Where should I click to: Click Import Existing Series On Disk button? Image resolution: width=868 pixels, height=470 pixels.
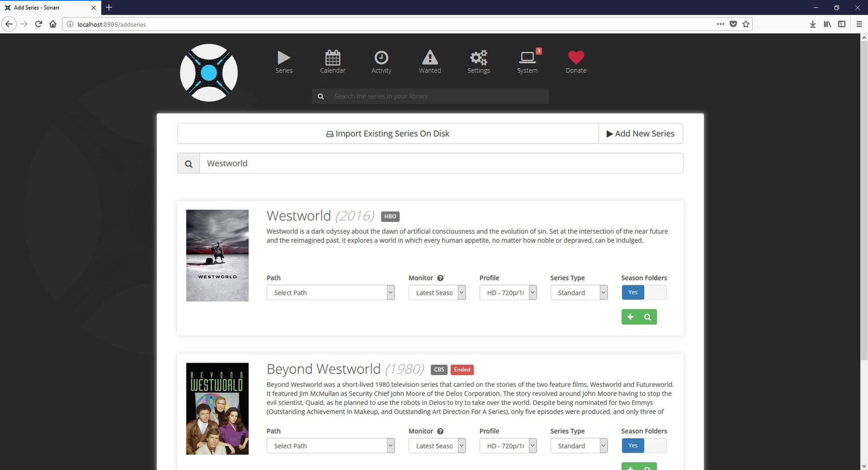pos(388,134)
